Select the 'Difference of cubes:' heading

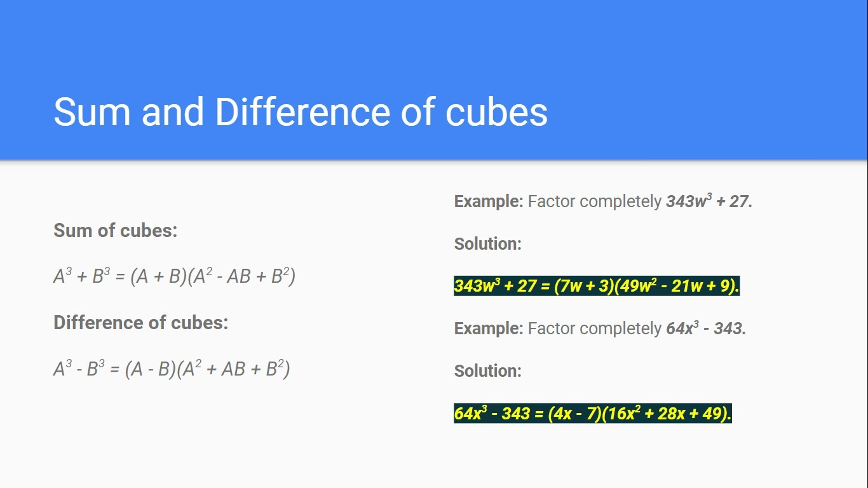[140, 322]
